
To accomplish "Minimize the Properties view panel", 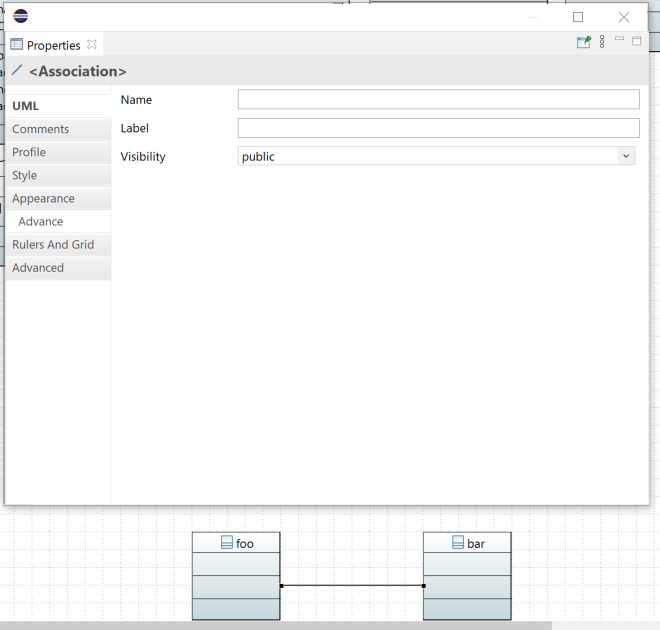I will (x=619, y=39).
